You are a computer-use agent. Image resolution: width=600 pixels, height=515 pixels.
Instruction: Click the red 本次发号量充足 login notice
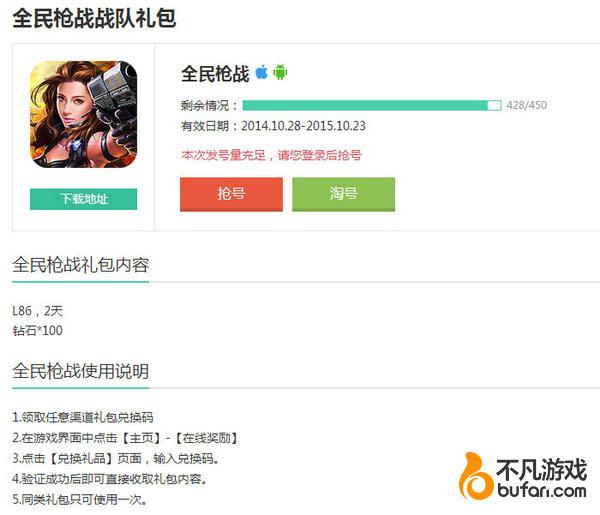tap(271, 155)
